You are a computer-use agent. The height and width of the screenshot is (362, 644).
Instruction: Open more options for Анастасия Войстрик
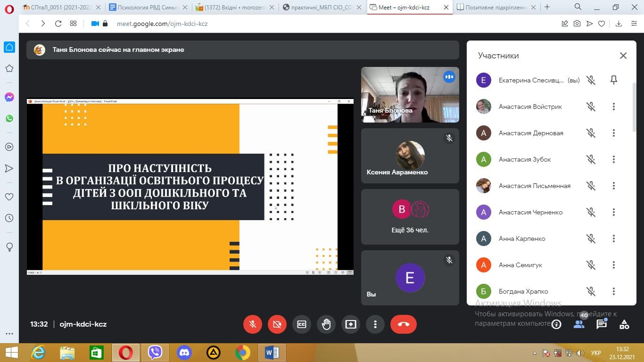613,107
